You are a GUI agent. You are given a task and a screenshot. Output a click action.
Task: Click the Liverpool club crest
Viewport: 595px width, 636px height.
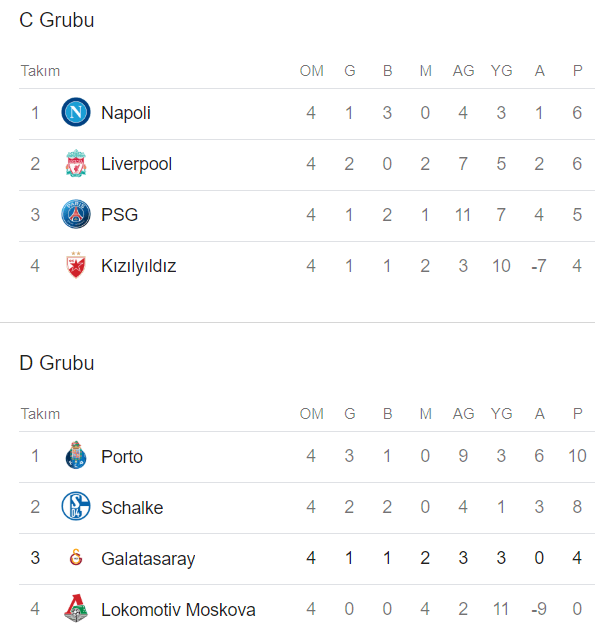pos(76,163)
